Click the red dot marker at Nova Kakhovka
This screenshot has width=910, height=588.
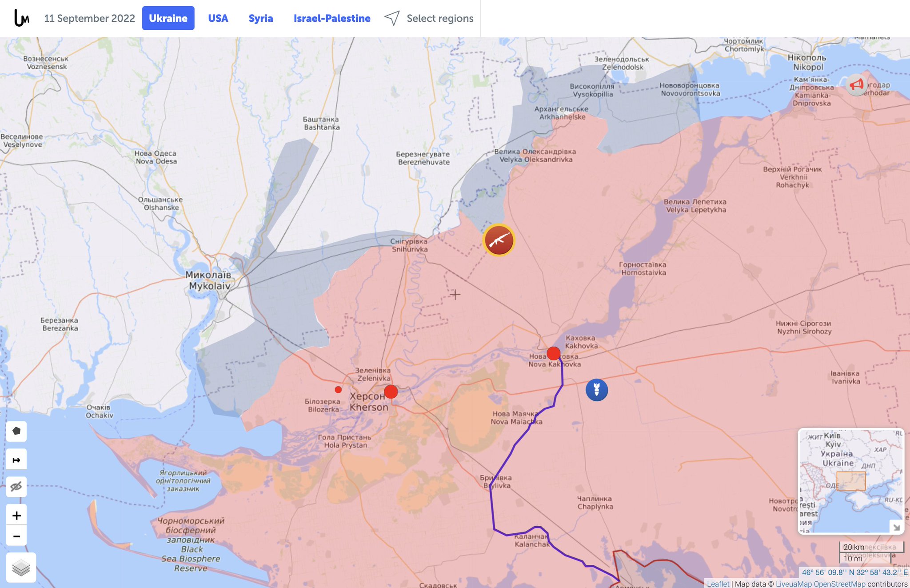(553, 353)
